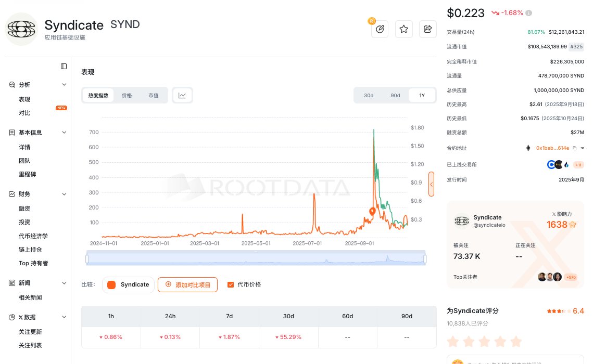
Task: Click the share icon button
Action: (427, 29)
